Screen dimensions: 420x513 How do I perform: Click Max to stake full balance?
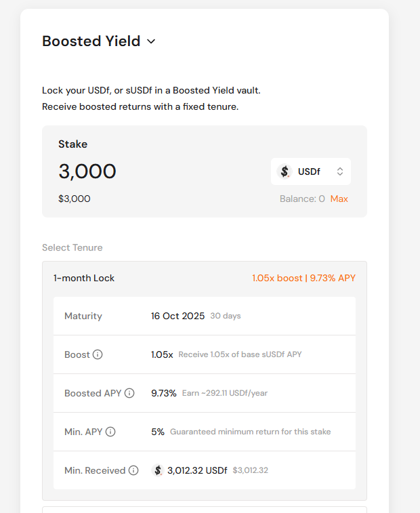coord(339,199)
